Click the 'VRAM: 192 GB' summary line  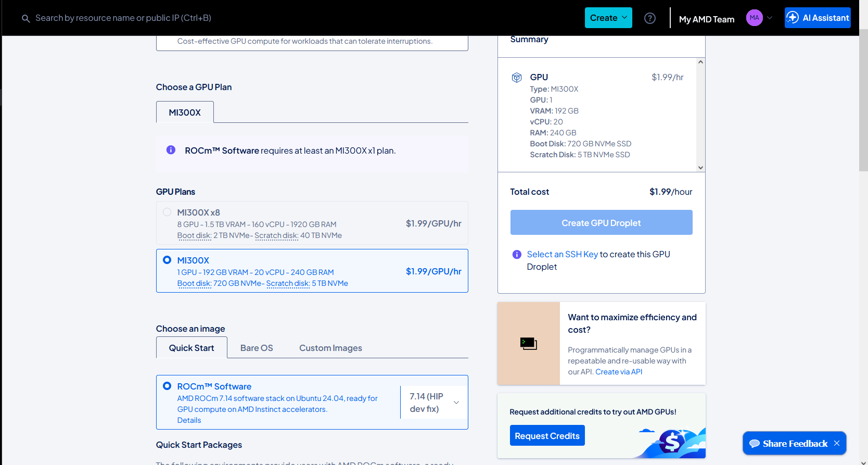(554, 111)
